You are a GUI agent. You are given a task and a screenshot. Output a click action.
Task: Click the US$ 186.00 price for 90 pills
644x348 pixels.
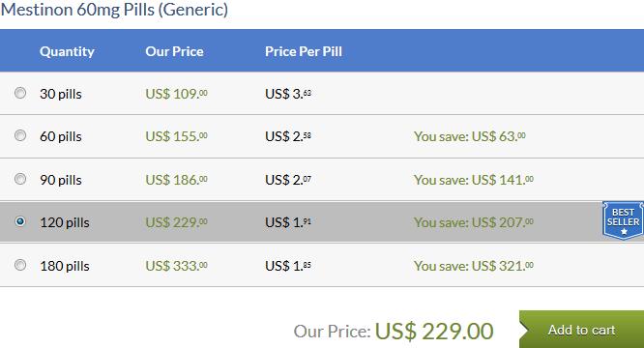pos(176,180)
